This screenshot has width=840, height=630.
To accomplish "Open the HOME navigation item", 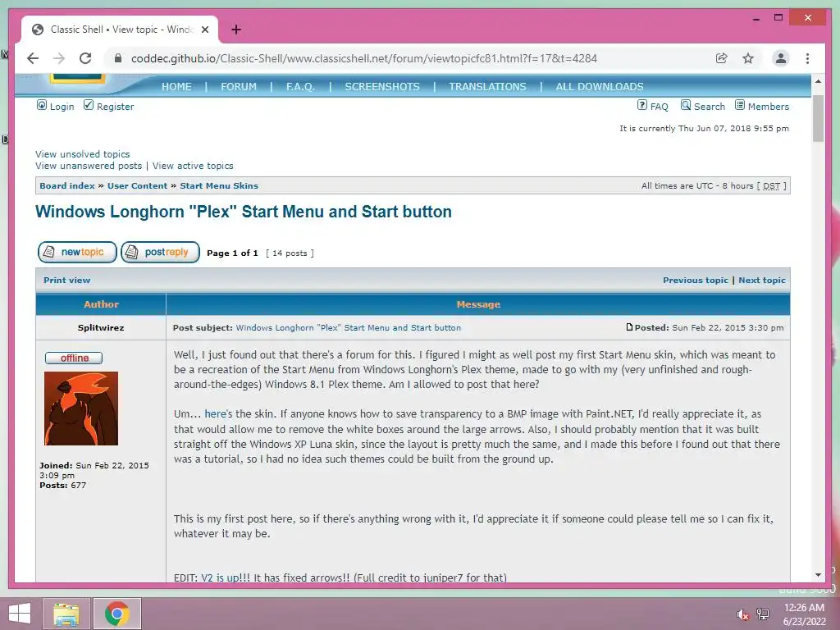I will click(176, 87).
